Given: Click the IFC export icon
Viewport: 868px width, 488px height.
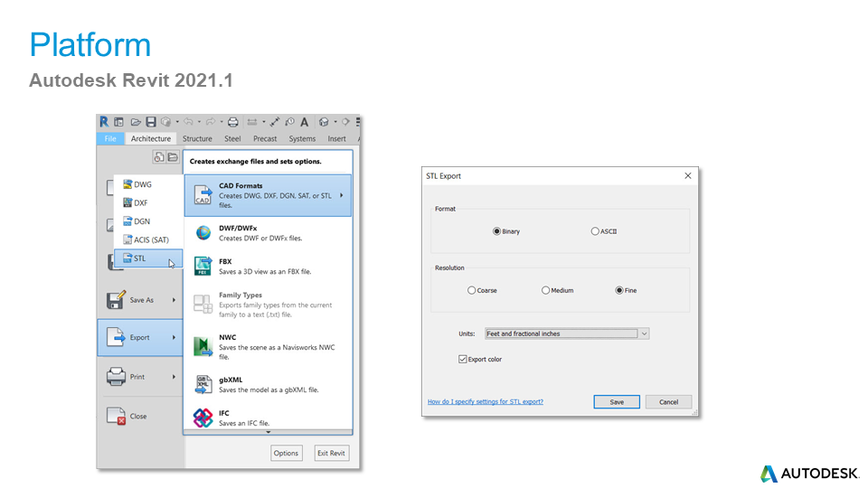Looking at the screenshot, I should coord(203,418).
